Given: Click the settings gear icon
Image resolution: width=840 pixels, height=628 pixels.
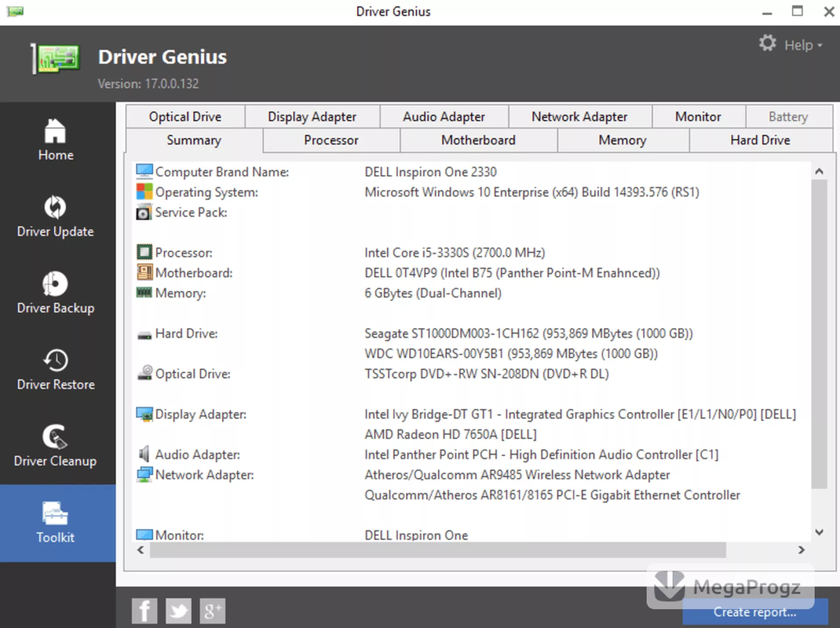Looking at the screenshot, I should pyautogui.click(x=767, y=43).
